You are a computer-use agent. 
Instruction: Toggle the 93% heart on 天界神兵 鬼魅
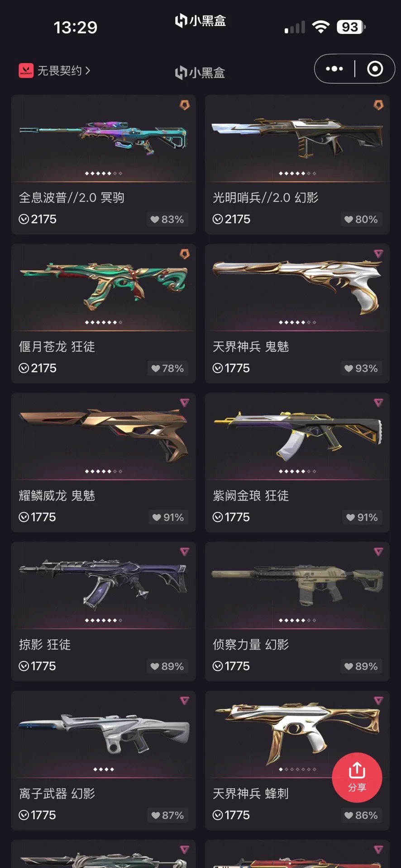pyautogui.click(x=361, y=368)
